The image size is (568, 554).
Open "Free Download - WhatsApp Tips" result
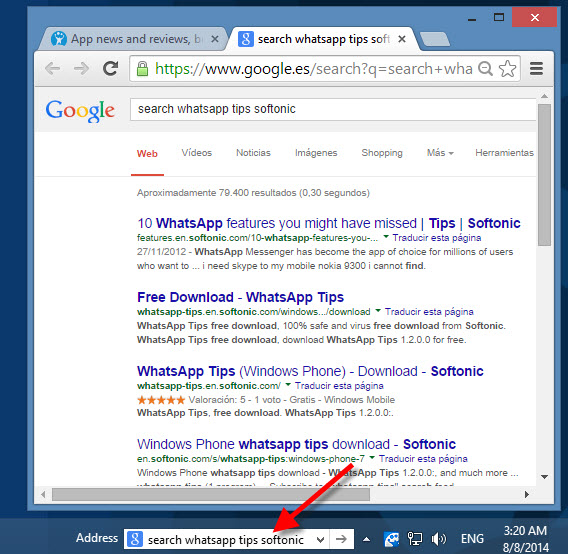pyautogui.click(x=240, y=297)
